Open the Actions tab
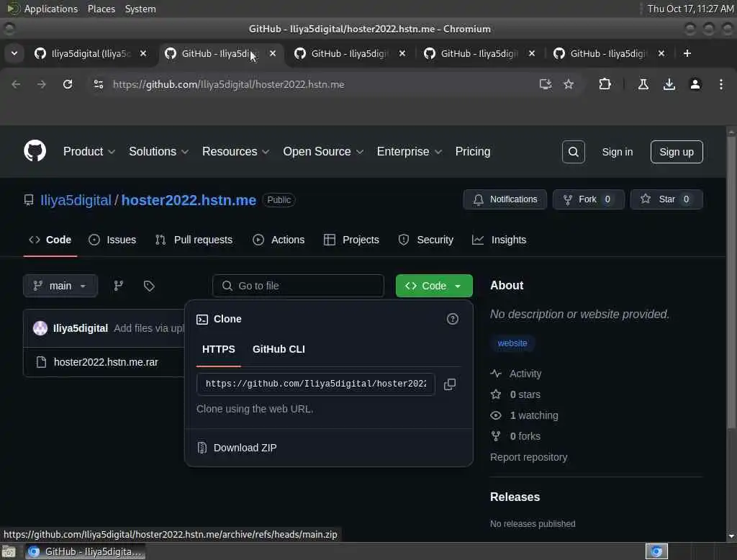 pyautogui.click(x=279, y=240)
